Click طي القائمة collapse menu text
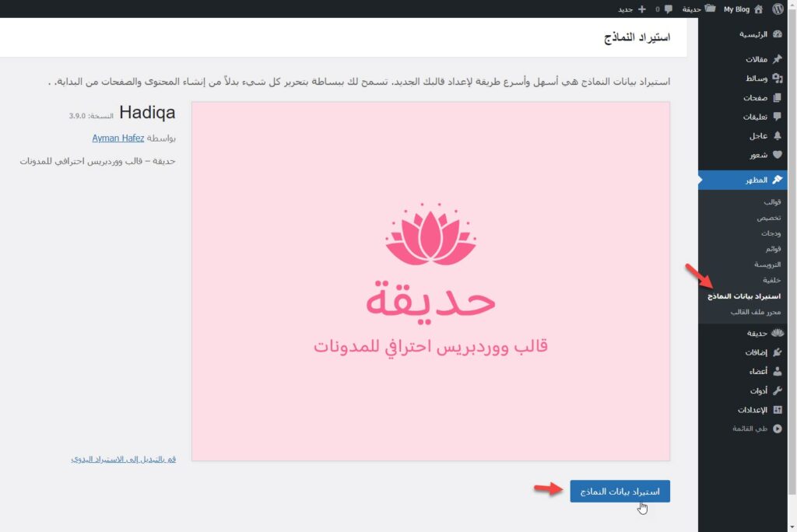797x532 pixels. [x=750, y=429]
